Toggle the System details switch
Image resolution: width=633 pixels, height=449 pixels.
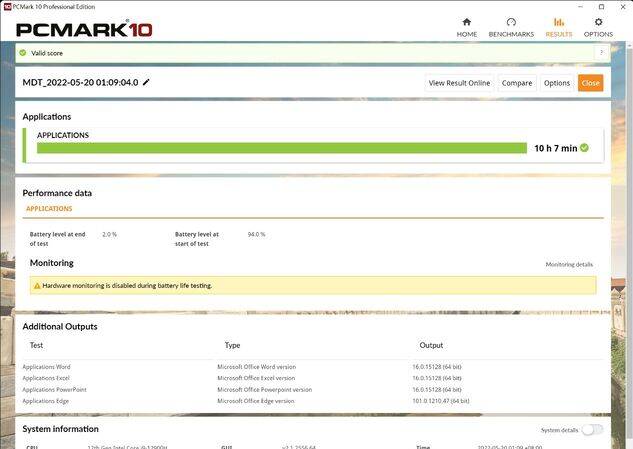coord(593,430)
